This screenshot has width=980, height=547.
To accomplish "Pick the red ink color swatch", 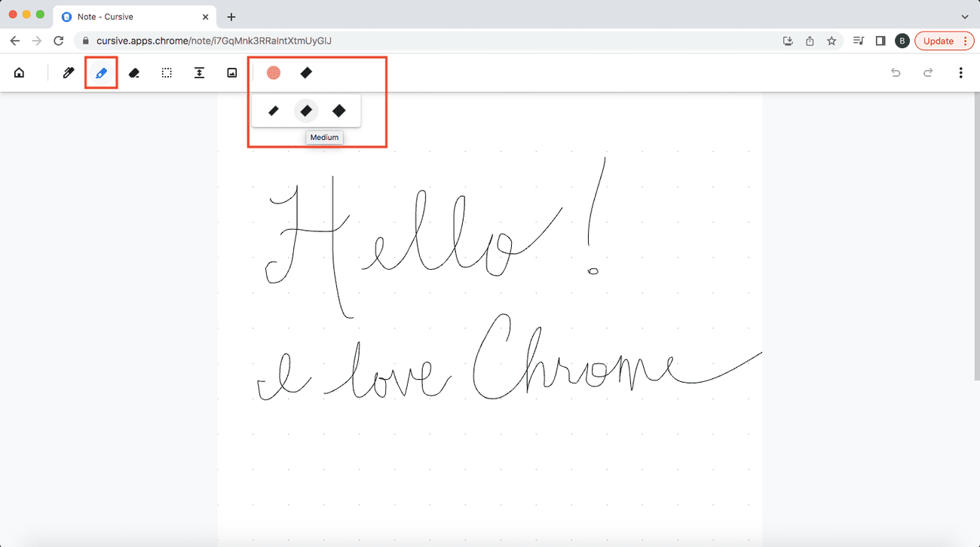I will click(x=273, y=72).
